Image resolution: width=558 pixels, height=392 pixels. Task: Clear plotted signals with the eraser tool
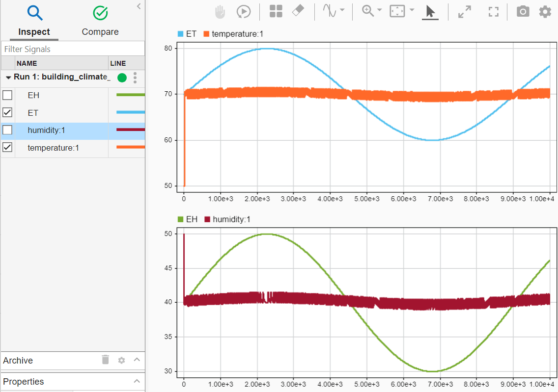point(298,11)
